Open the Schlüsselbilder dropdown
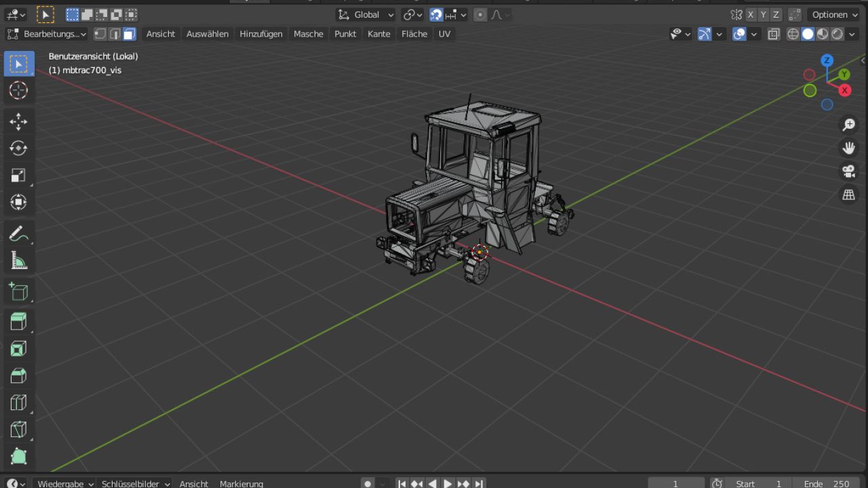The width and height of the screenshot is (868, 488). 136,483
